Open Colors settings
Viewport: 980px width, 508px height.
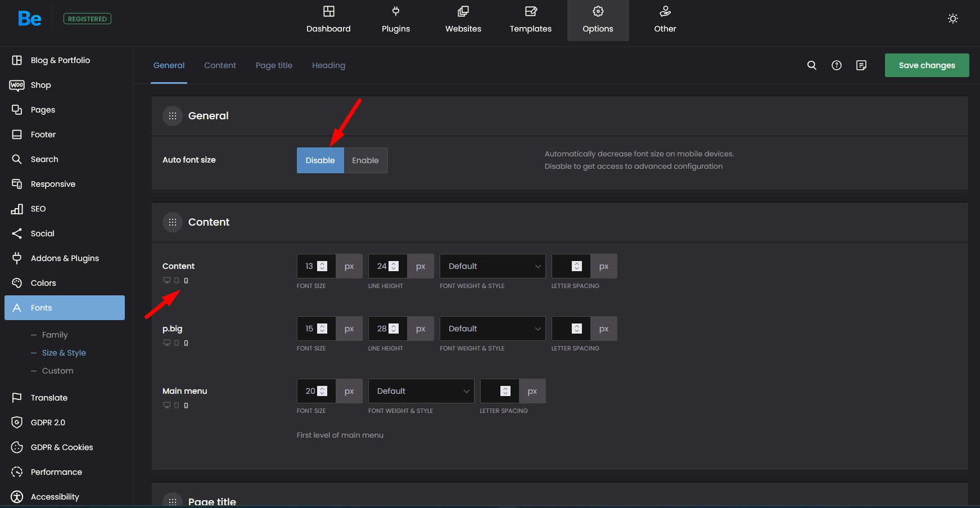[x=65, y=283]
